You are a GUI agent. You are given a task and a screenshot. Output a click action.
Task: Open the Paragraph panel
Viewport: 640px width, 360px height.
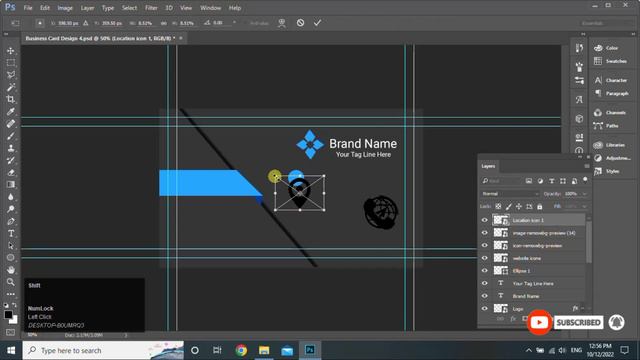(611, 93)
